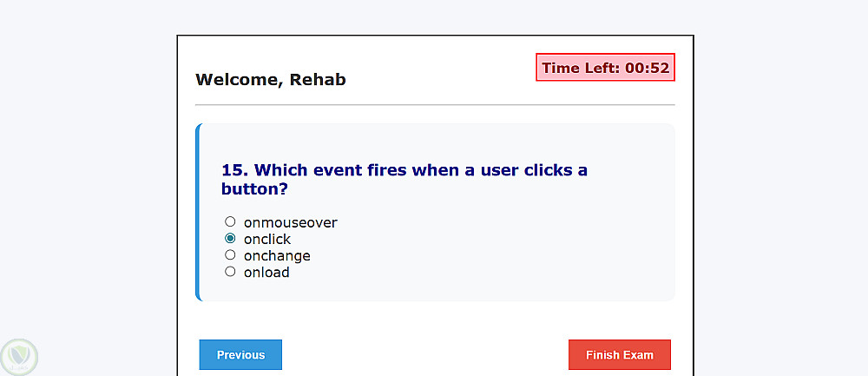
Task: Click the Time Left countdown box
Action: point(605,68)
